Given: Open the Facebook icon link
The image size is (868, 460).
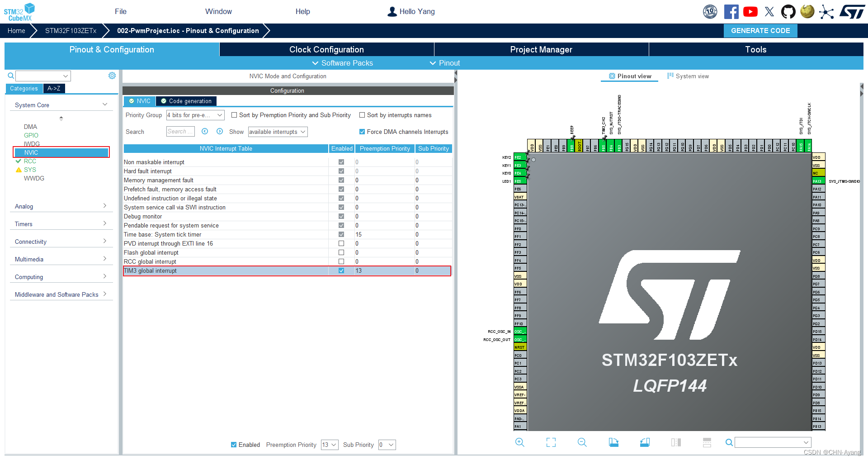Looking at the screenshot, I should (731, 12).
